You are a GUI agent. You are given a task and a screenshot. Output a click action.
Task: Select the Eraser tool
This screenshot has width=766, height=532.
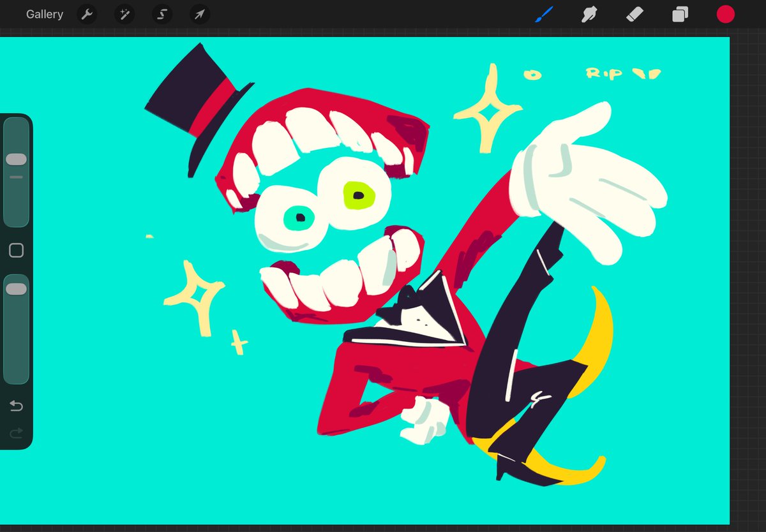pos(635,14)
